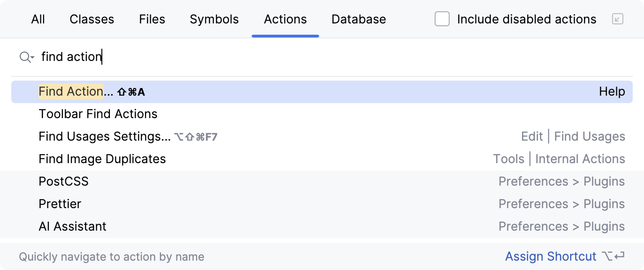The image size is (644, 270).
Task: Select the Symbols tab
Action: 214,19
